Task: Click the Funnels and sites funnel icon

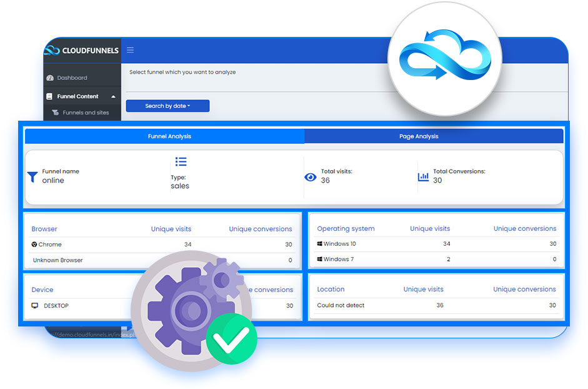Action: pyautogui.click(x=55, y=113)
